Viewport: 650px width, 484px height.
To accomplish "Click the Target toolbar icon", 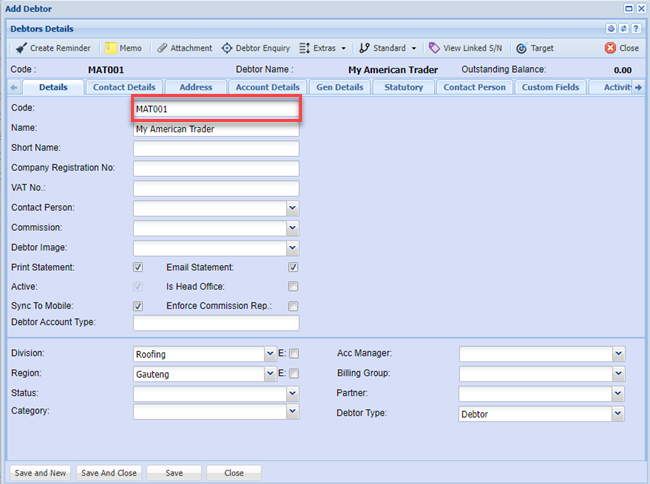I will [521, 48].
